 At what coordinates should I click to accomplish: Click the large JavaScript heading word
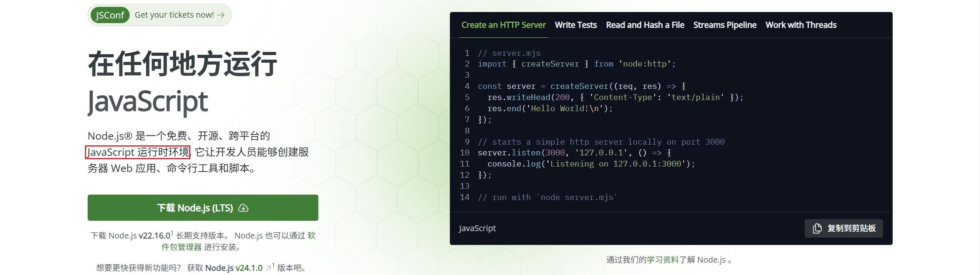point(148,102)
